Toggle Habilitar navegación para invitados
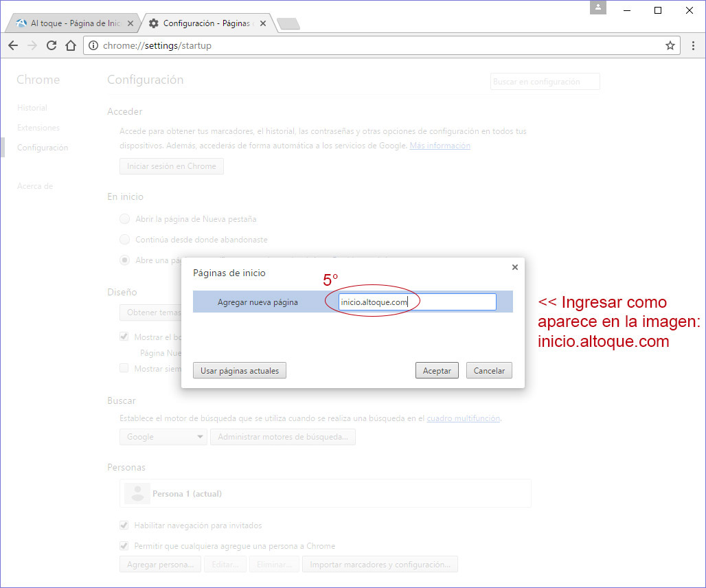 click(x=124, y=525)
